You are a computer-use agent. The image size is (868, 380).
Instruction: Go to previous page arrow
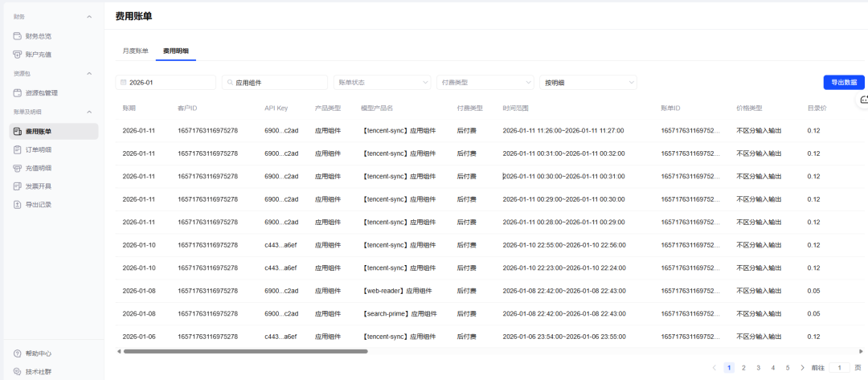714,368
